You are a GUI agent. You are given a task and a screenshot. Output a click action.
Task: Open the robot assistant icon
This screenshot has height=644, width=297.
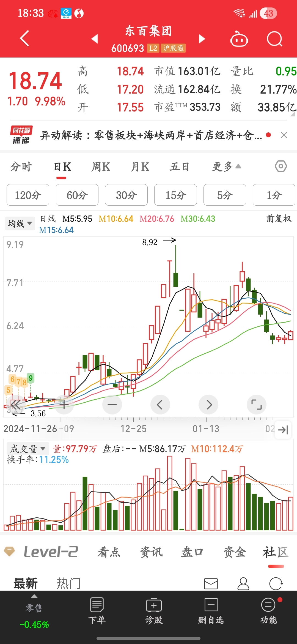[x=239, y=39]
